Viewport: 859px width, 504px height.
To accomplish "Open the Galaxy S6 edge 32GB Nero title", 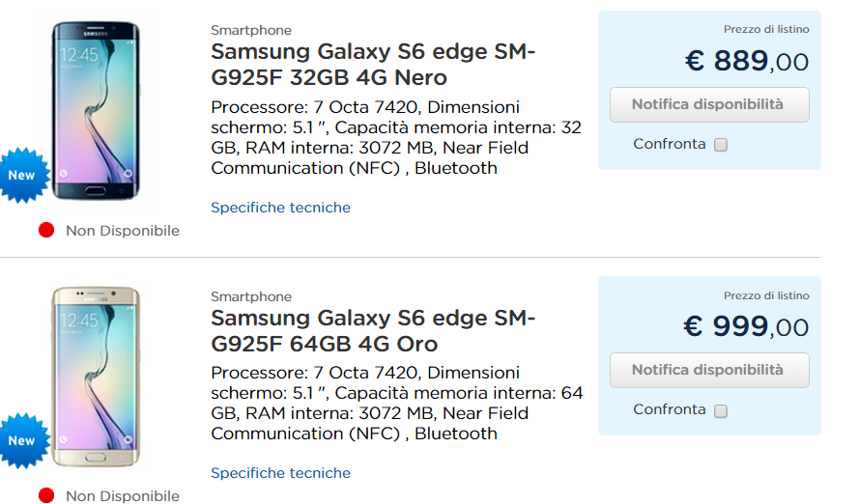I will 372,64.
